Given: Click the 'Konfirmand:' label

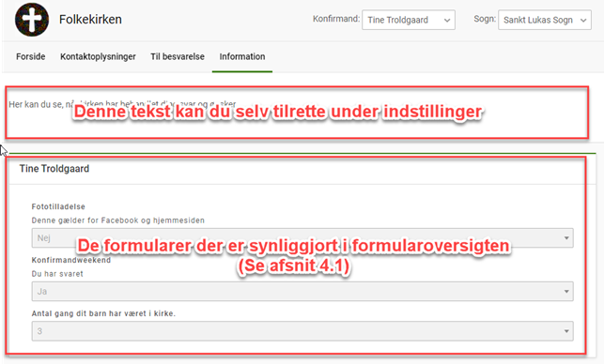Looking at the screenshot, I should click(x=336, y=19).
